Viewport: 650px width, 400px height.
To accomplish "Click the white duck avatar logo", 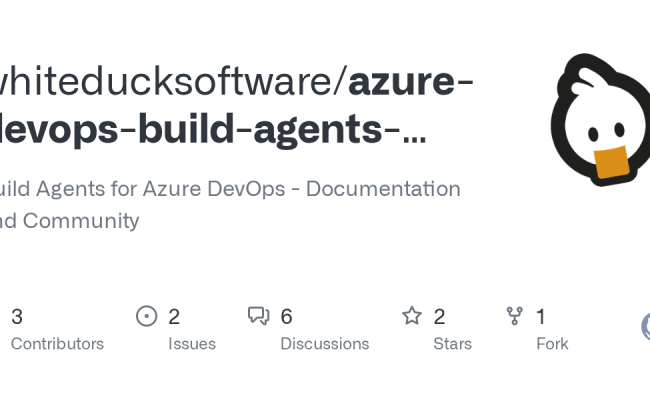I will point(600,120).
